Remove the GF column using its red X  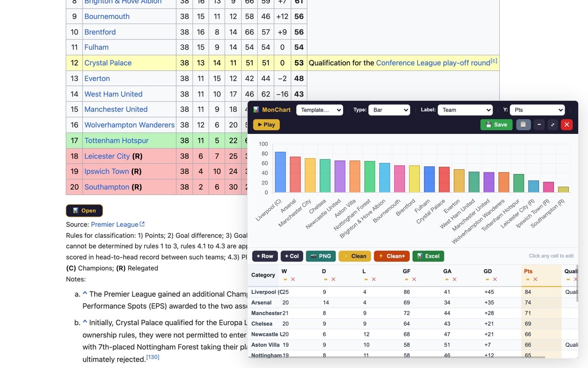tap(414, 279)
